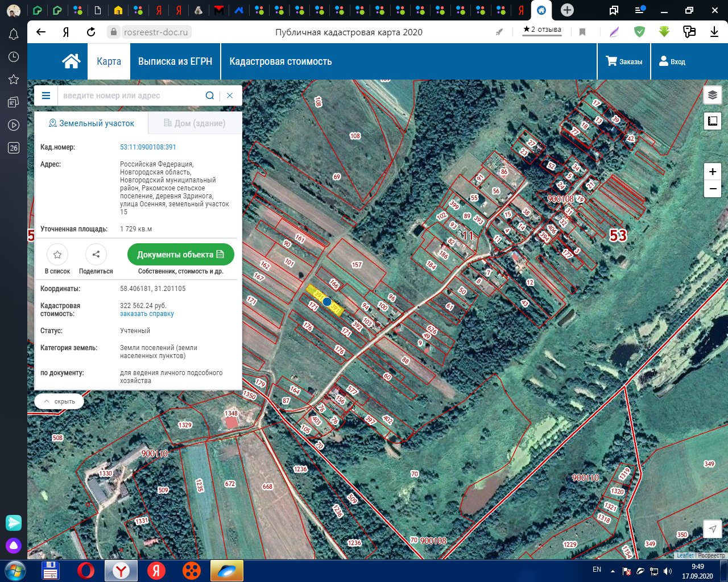Add parcel to list with star icon
The height and width of the screenshot is (582, 728).
click(57, 255)
